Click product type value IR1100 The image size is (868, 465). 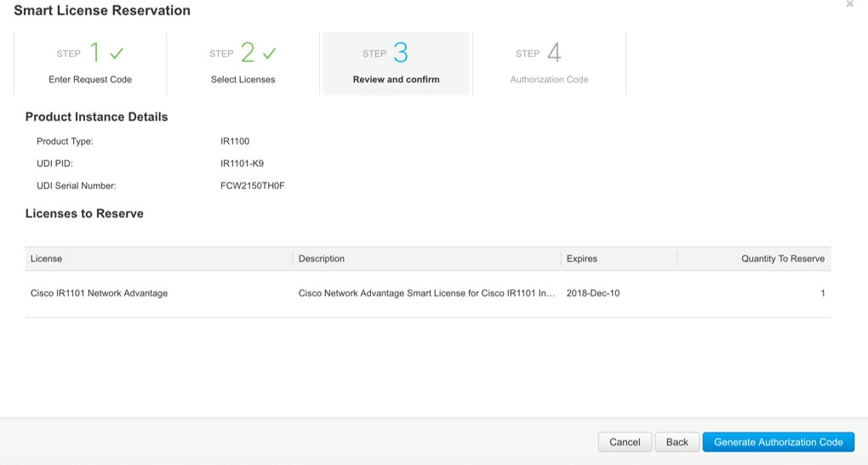click(x=235, y=141)
